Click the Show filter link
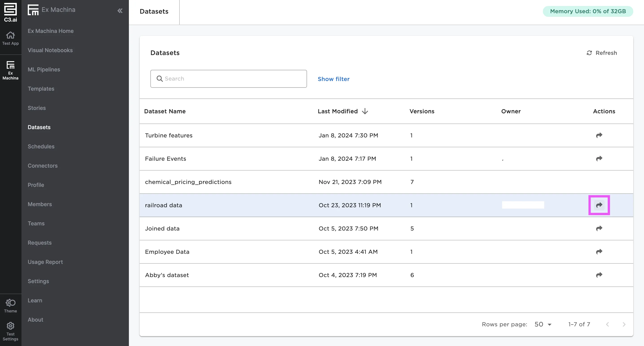This screenshot has width=644, height=346. coord(333,79)
